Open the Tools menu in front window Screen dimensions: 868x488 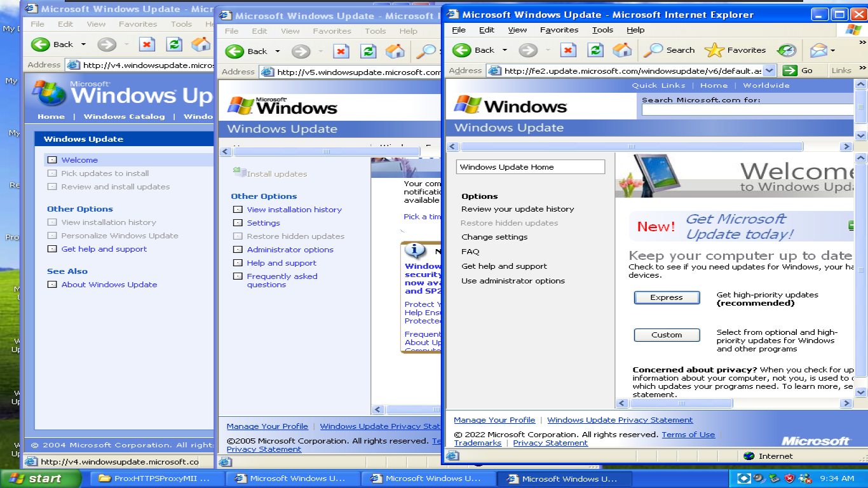click(x=602, y=30)
